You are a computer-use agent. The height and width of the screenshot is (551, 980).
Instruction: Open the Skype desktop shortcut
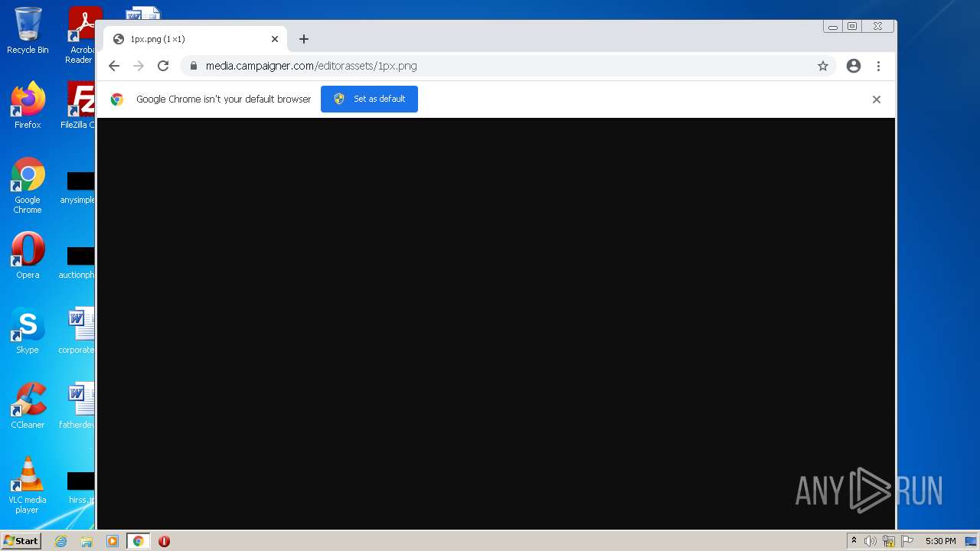28,330
